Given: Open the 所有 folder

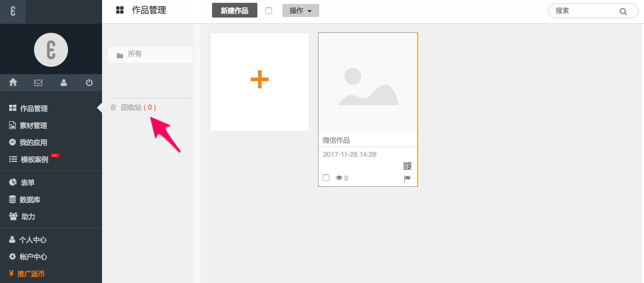Looking at the screenshot, I should [134, 54].
